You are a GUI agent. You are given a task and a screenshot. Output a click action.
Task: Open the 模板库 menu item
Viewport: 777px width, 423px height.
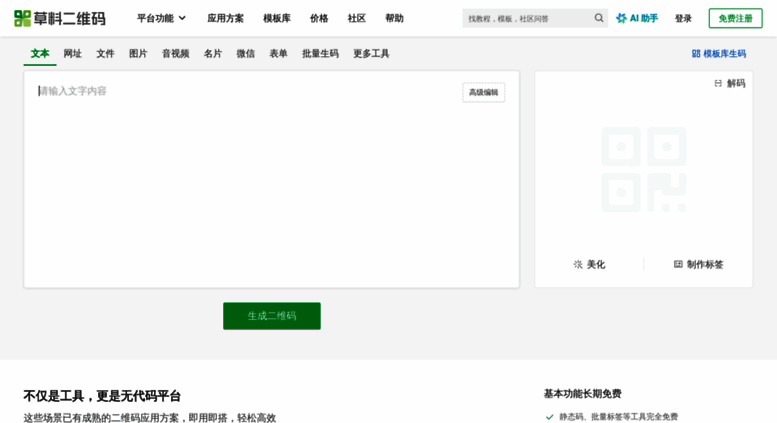click(277, 18)
